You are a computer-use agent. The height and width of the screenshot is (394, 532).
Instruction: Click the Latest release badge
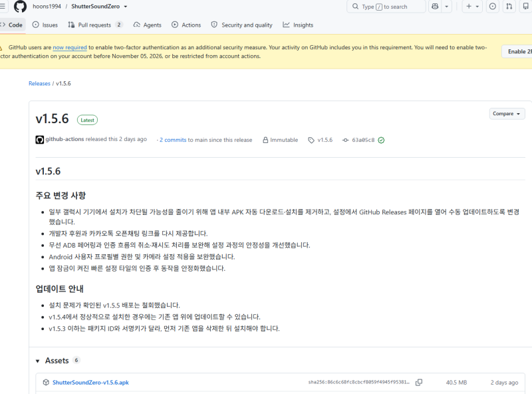(87, 120)
